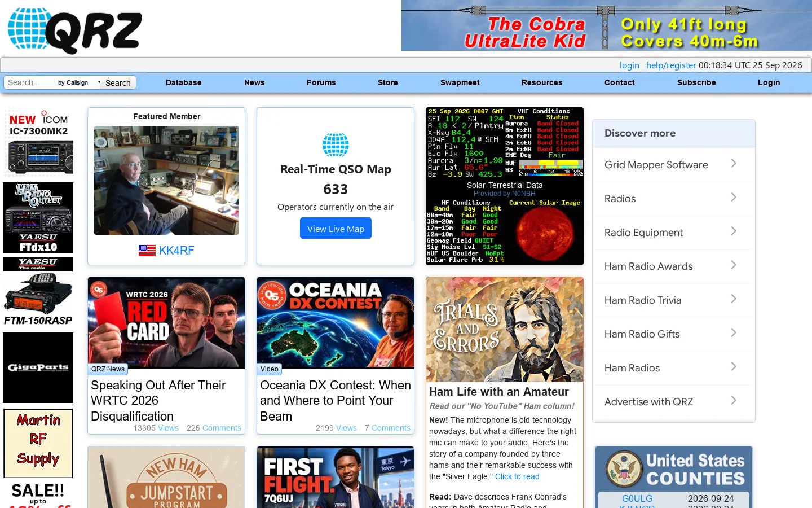The image size is (812, 508).
Task: Open the Trials and Errors column image
Action: [505, 330]
